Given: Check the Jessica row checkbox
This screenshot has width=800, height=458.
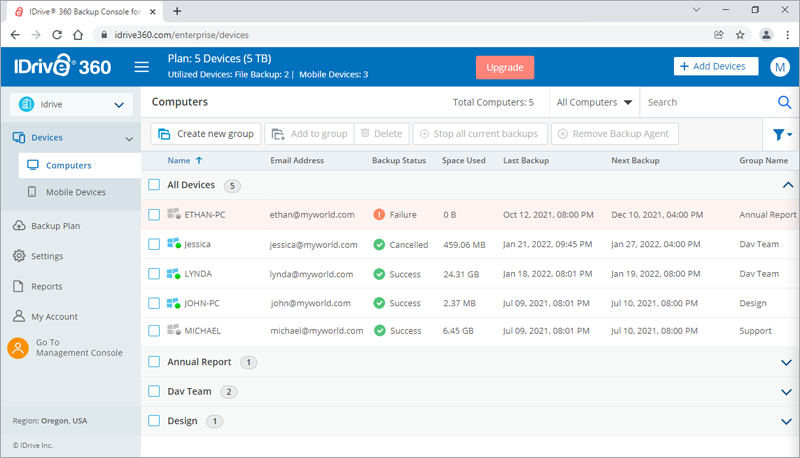Looking at the screenshot, I should click(154, 244).
